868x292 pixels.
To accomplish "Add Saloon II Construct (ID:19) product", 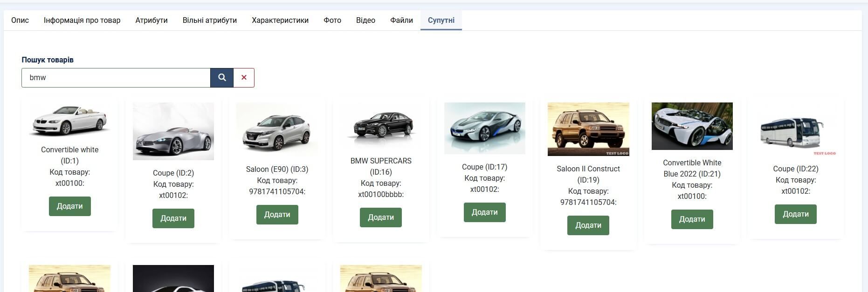I will coord(588,225).
